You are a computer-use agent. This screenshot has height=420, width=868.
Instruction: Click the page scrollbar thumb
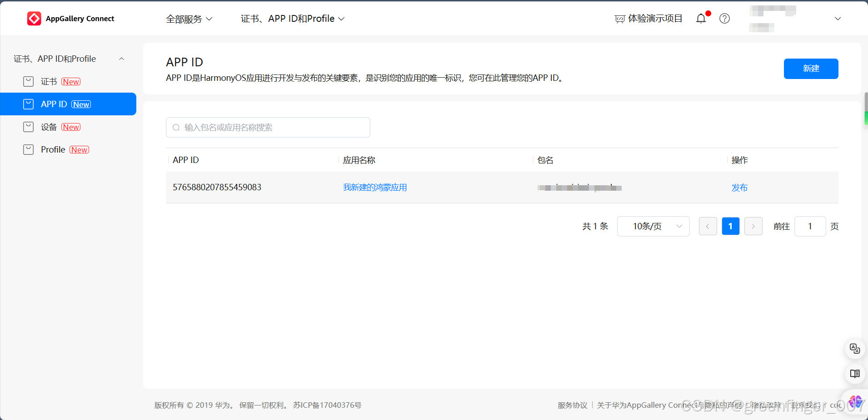pyautogui.click(x=866, y=109)
